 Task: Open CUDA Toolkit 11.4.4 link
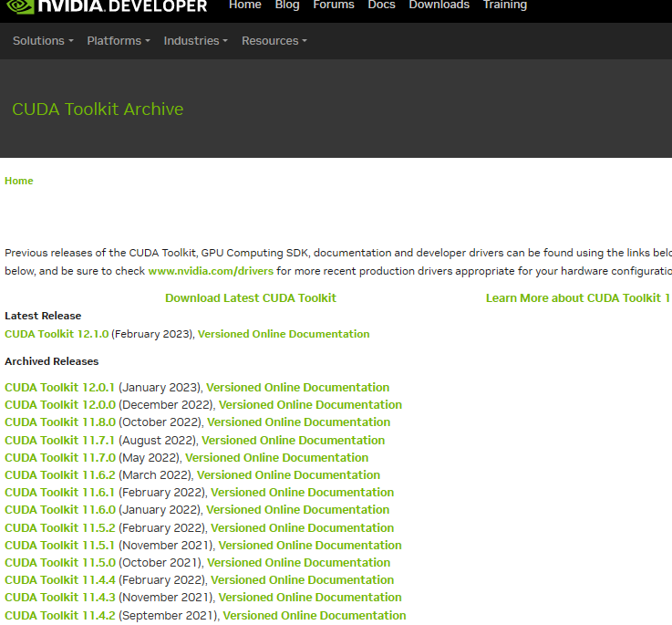click(60, 579)
